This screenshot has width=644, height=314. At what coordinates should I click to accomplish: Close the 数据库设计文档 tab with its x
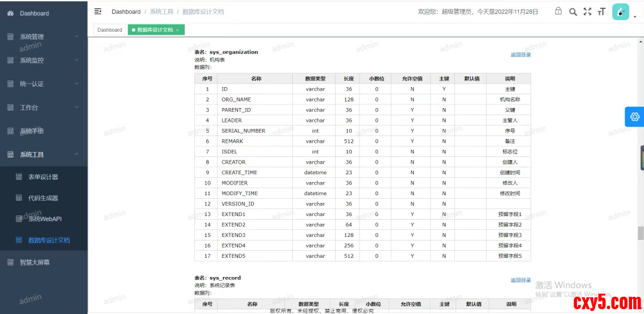click(177, 30)
